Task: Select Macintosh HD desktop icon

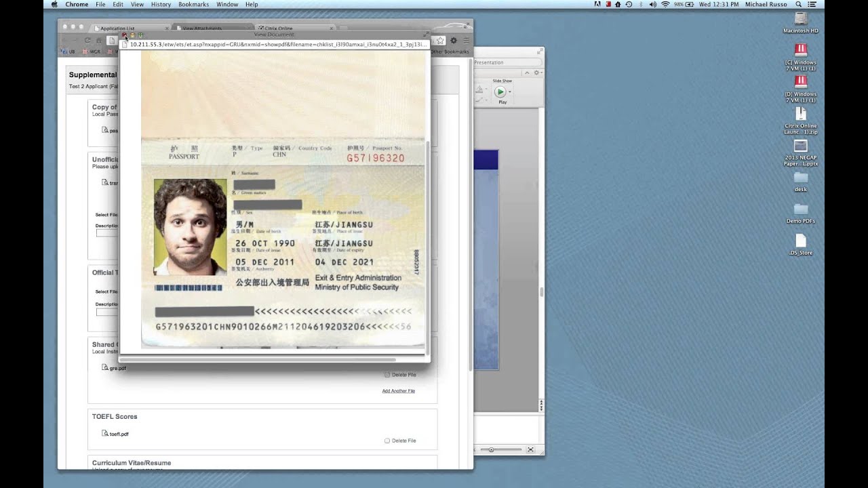Action: [801, 23]
